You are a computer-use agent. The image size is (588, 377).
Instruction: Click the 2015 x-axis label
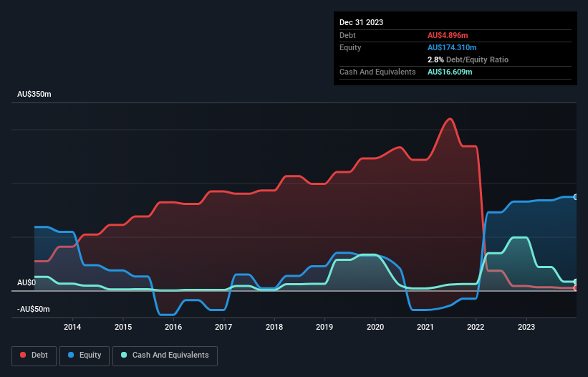pyautogui.click(x=123, y=327)
